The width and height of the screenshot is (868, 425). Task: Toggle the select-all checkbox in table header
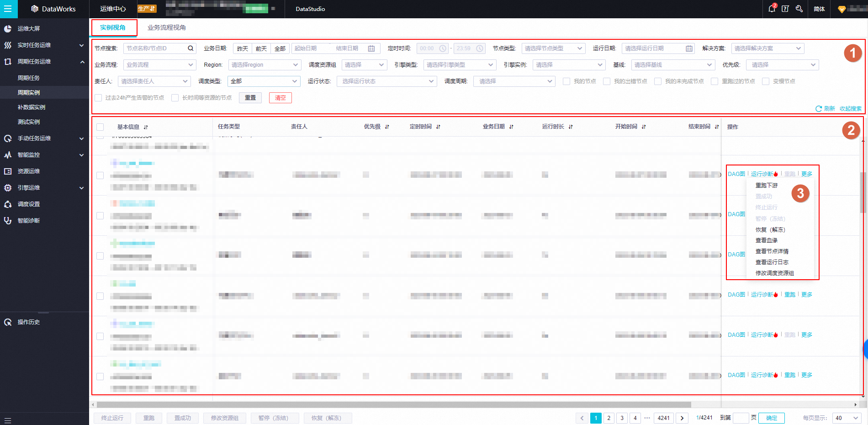click(100, 127)
